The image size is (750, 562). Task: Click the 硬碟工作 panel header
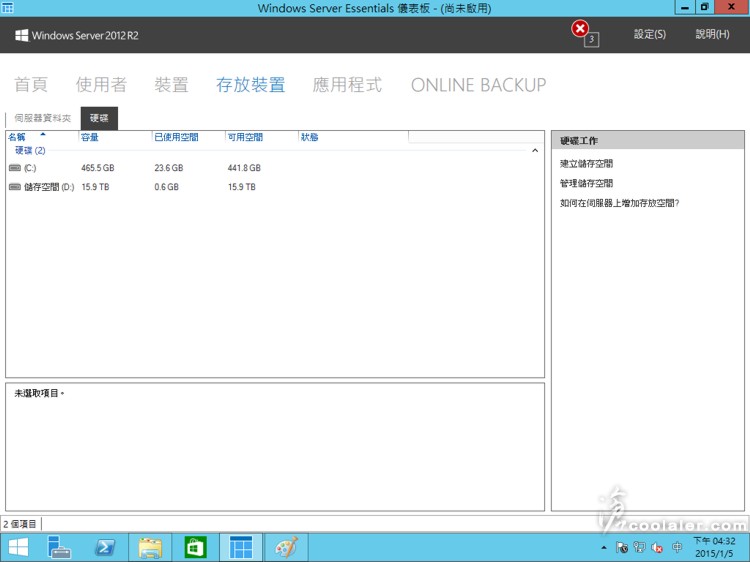(x=648, y=141)
